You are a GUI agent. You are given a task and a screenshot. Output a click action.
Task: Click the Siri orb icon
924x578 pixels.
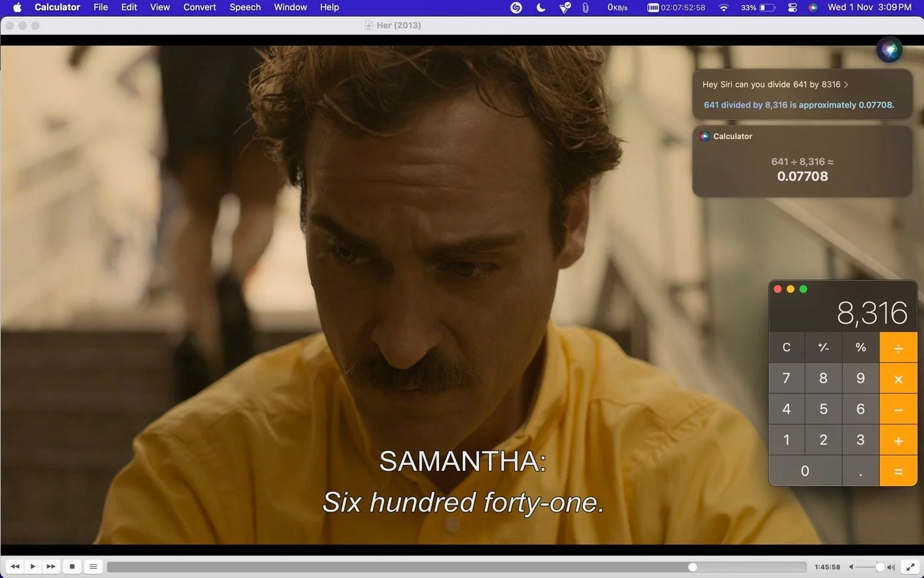(x=889, y=49)
